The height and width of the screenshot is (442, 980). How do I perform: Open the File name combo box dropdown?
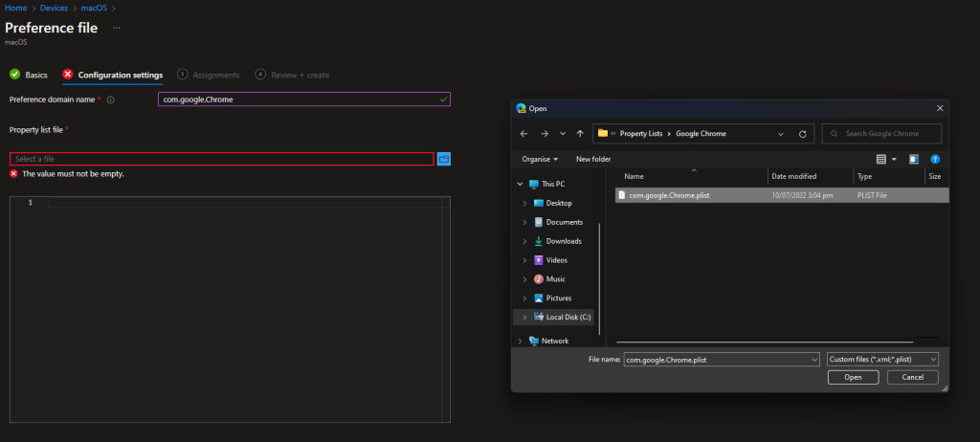(x=813, y=360)
